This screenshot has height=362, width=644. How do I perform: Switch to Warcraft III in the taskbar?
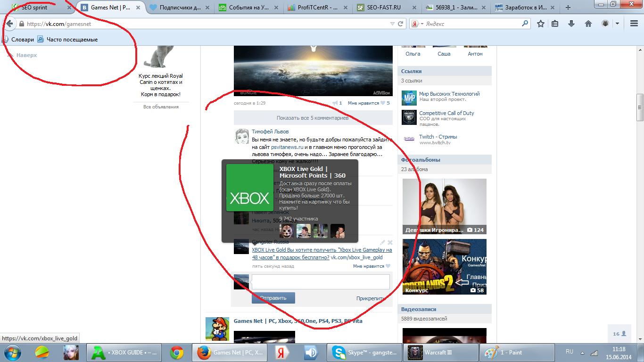(441, 353)
